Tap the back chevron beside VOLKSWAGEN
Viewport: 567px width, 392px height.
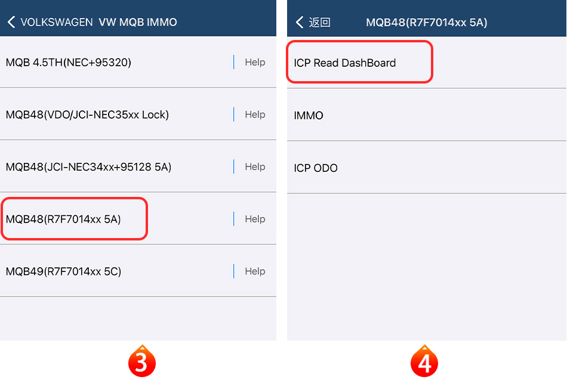(11, 23)
